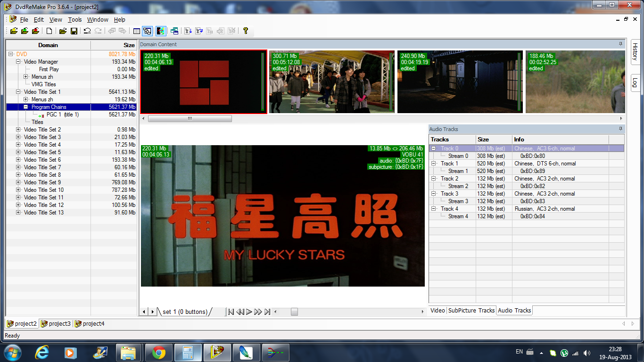Click the list icon with blue return arrow
The width and height of the screenshot is (644, 362).
pyautogui.click(x=199, y=31)
